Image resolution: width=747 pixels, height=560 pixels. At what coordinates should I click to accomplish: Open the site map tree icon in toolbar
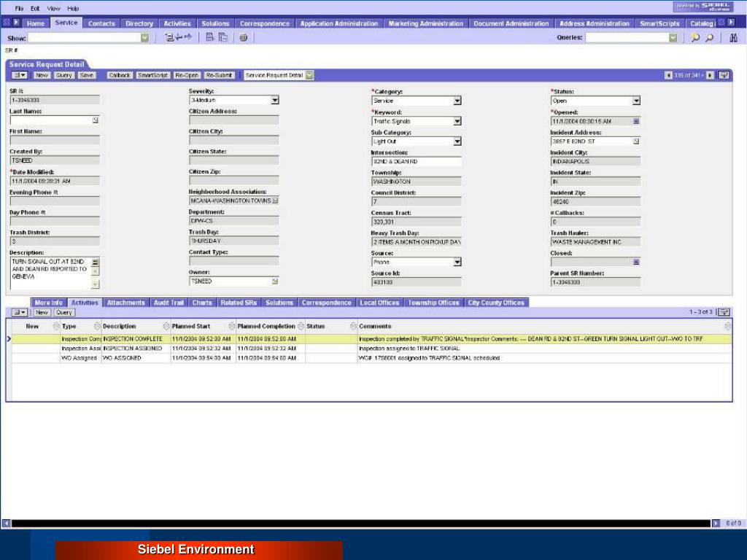point(169,37)
